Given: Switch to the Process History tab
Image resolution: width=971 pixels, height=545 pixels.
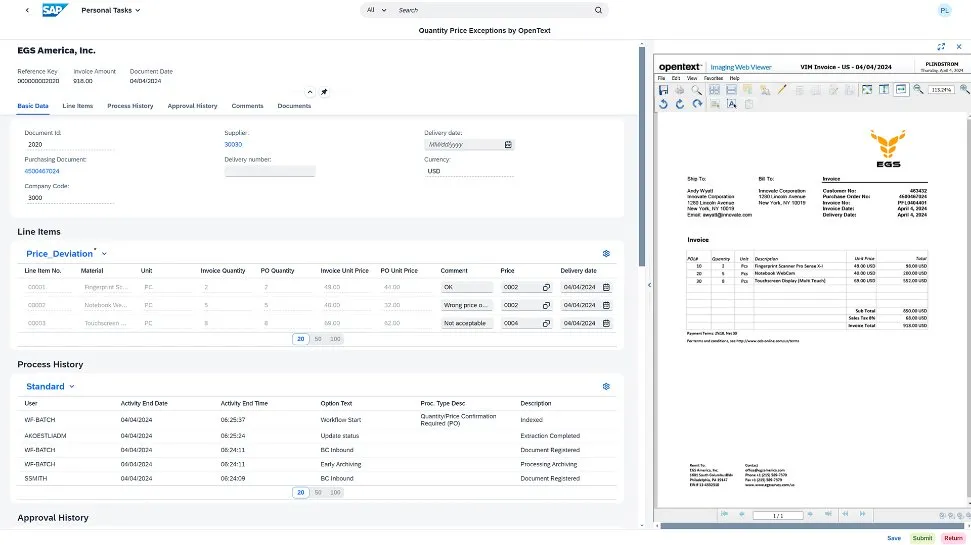Looking at the screenshot, I should click(130, 106).
